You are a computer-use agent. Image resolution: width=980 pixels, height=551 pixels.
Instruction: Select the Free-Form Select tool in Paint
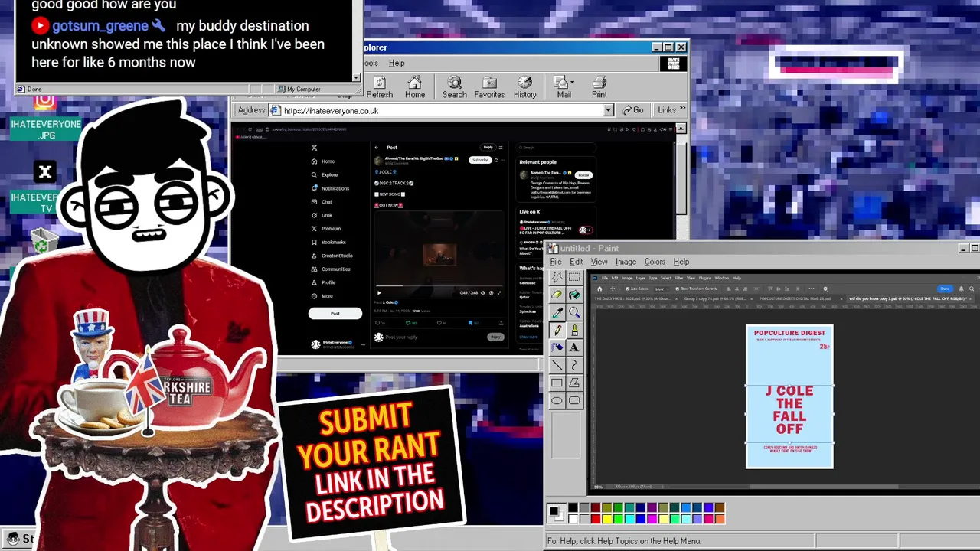click(x=557, y=277)
